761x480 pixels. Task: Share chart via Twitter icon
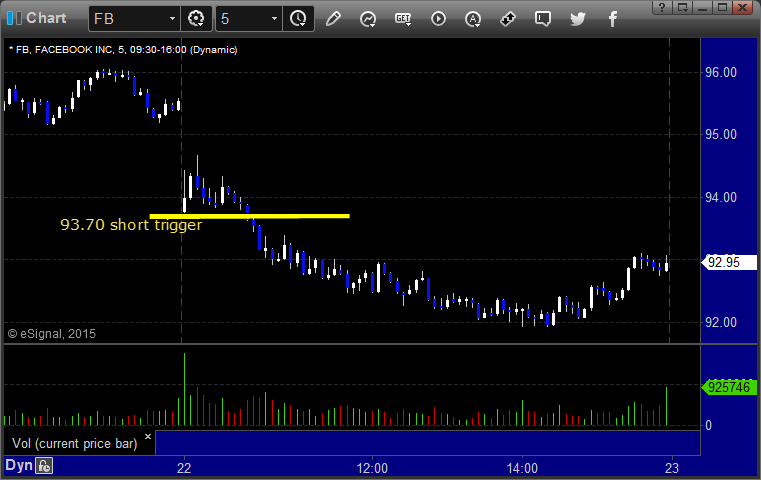pyautogui.click(x=578, y=19)
